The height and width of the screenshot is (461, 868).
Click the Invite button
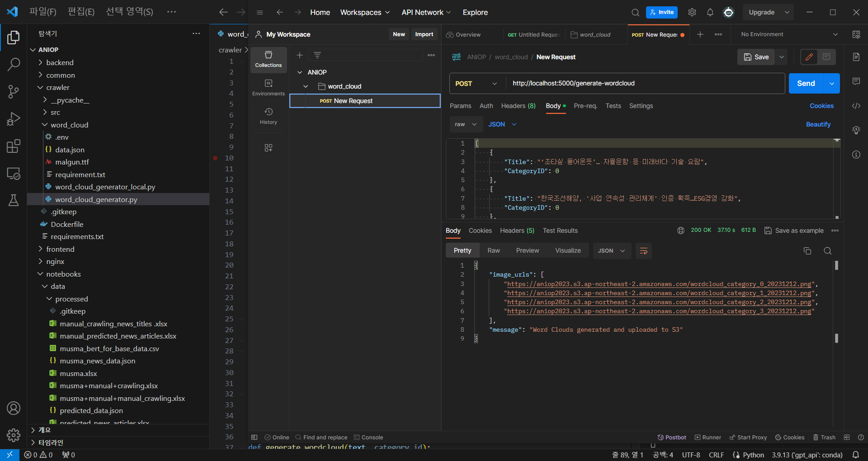click(662, 13)
